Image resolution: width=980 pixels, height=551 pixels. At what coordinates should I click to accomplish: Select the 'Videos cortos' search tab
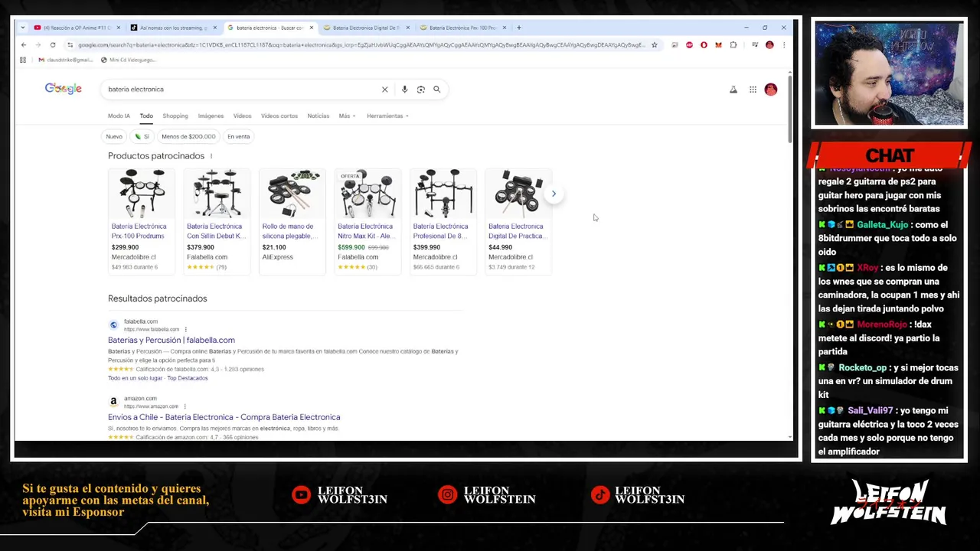(279, 116)
